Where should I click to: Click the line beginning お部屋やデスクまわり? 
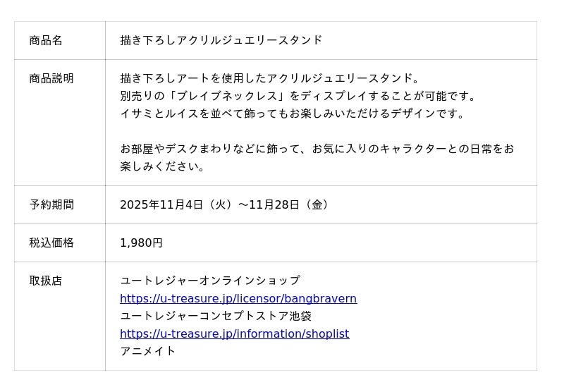point(317,149)
